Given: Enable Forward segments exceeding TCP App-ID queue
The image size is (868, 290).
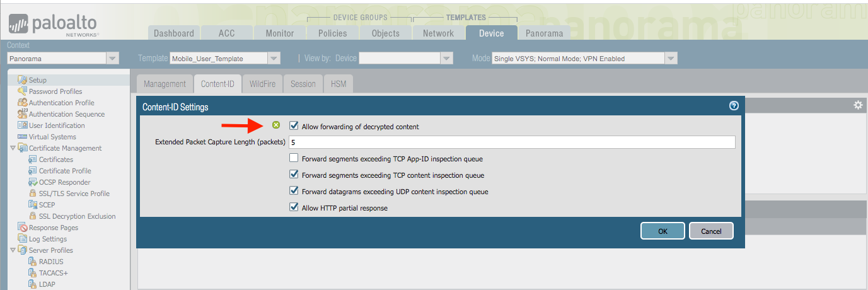Looking at the screenshot, I should point(294,158).
